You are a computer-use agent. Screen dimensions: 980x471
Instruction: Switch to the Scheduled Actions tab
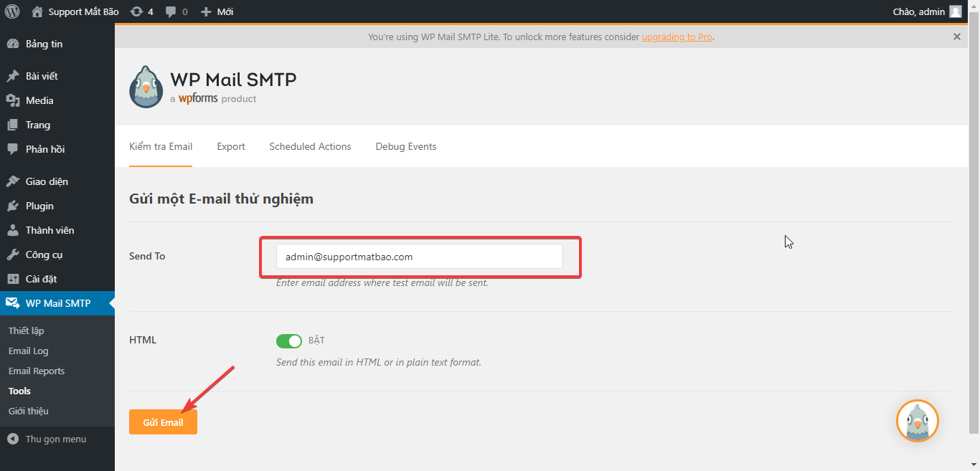pos(310,146)
